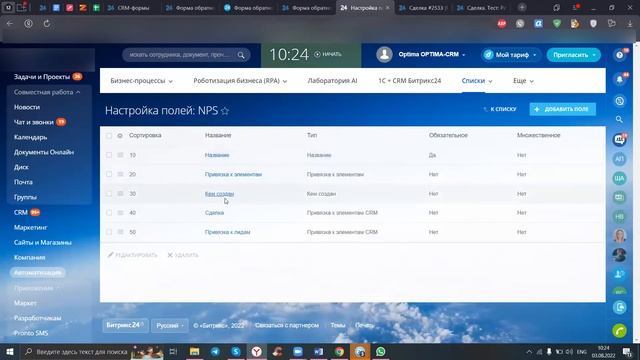Open the Кем создан field link

[x=219, y=194]
